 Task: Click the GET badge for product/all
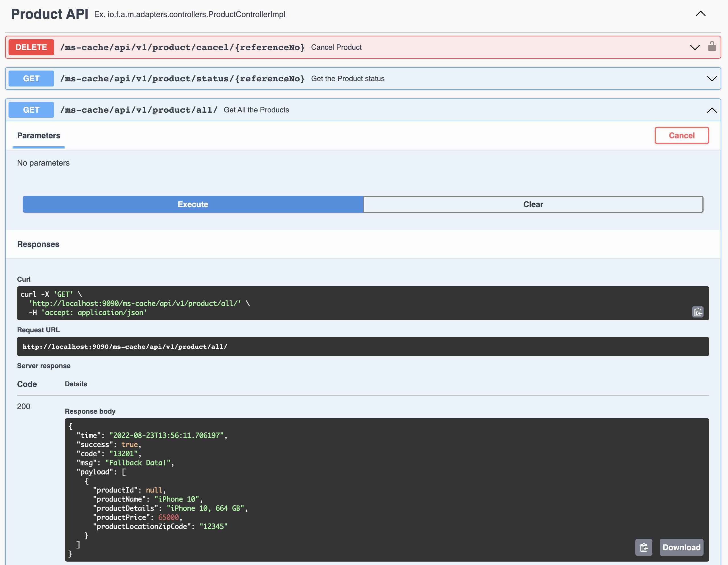[31, 110]
